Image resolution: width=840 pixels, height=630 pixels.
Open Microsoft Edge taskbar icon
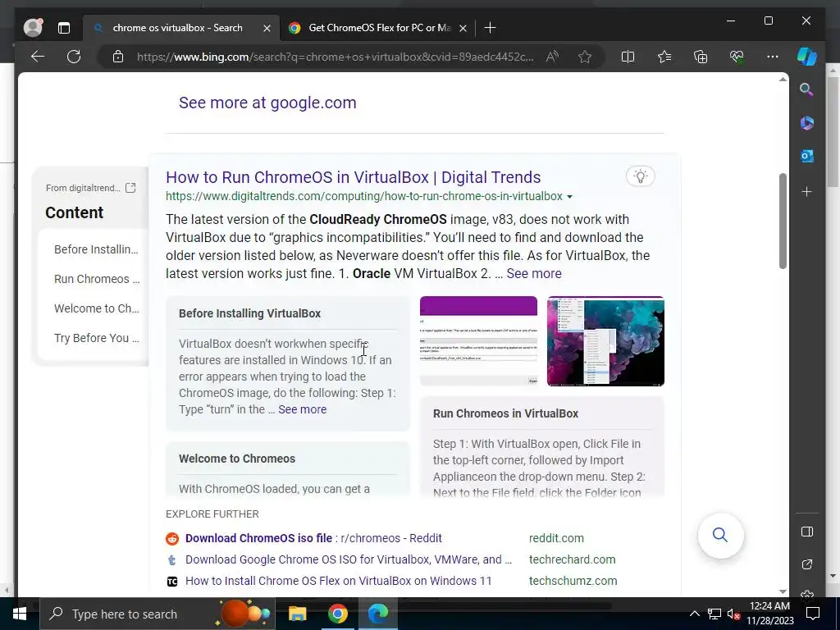coord(377,614)
